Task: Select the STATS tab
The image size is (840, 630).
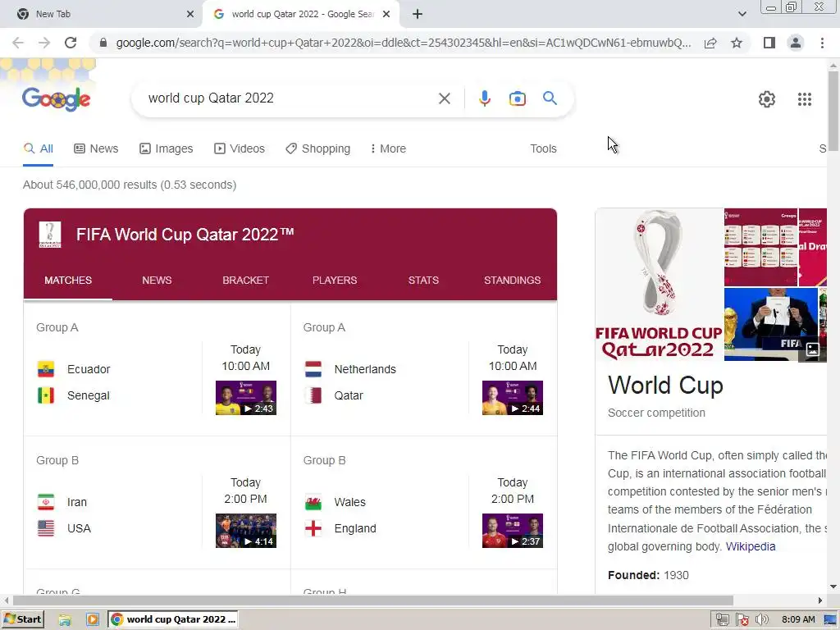Action: 423,281
